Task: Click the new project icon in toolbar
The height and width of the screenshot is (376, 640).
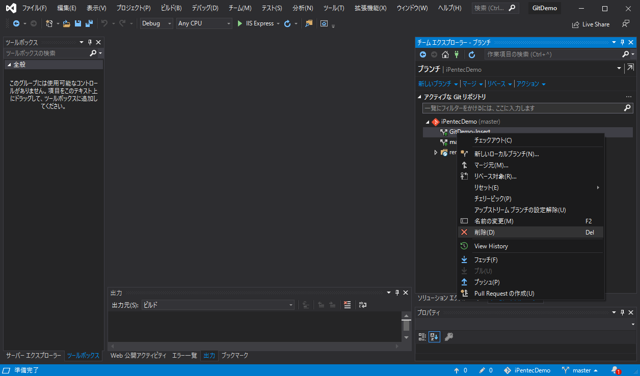Action: pos(49,24)
